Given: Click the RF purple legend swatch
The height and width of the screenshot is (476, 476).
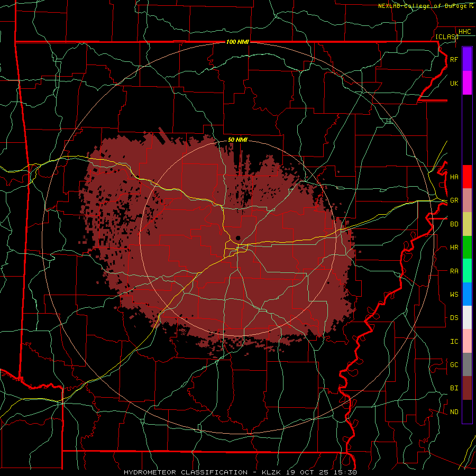Looking at the screenshot, I should 467,59.
